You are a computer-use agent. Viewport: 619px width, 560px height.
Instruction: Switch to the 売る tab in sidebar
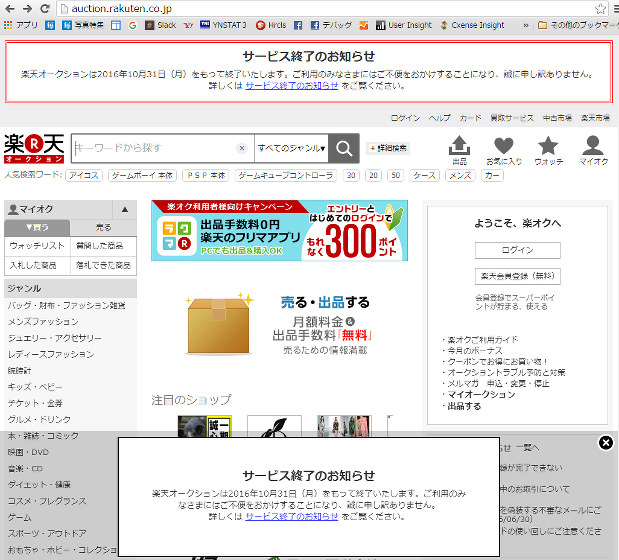pyautogui.click(x=103, y=228)
